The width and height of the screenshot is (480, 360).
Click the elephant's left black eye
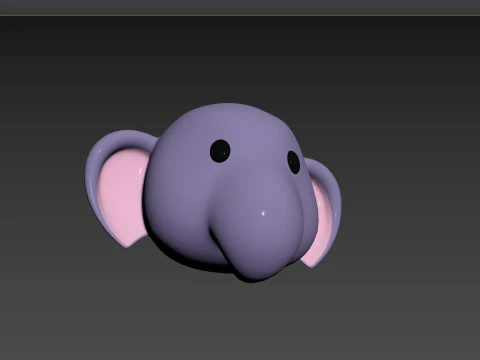pos(220,151)
